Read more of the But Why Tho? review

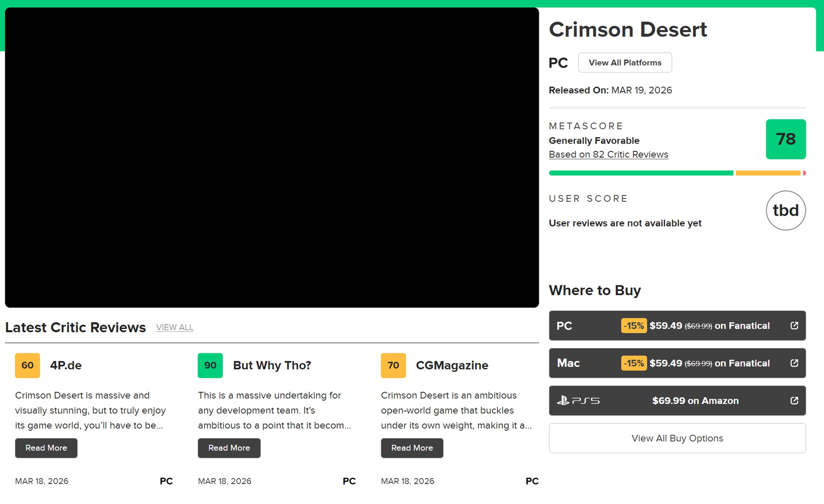coord(229,448)
